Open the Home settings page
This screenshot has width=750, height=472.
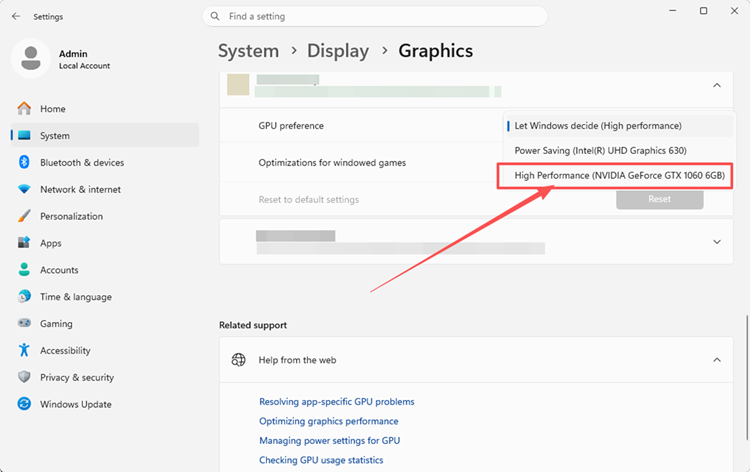click(105, 109)
